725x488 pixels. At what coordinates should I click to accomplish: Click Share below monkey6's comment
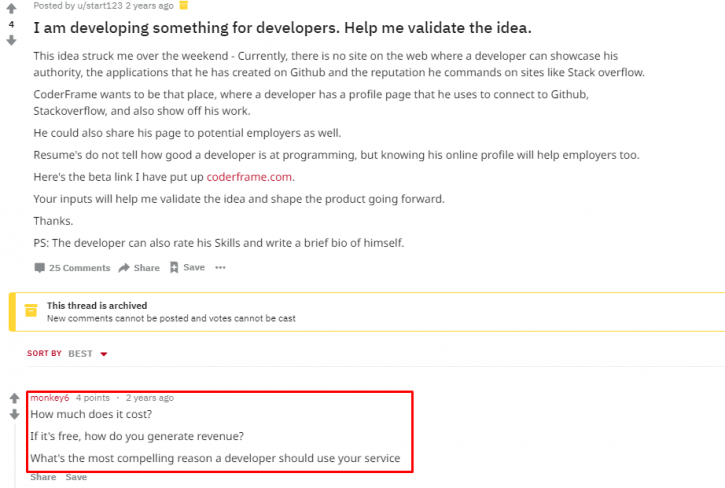pyautogui.click(x=43, y=477)
